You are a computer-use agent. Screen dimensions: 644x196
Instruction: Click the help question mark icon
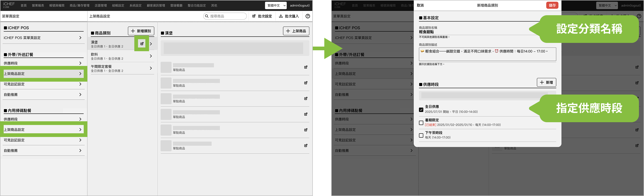(308, 16)
